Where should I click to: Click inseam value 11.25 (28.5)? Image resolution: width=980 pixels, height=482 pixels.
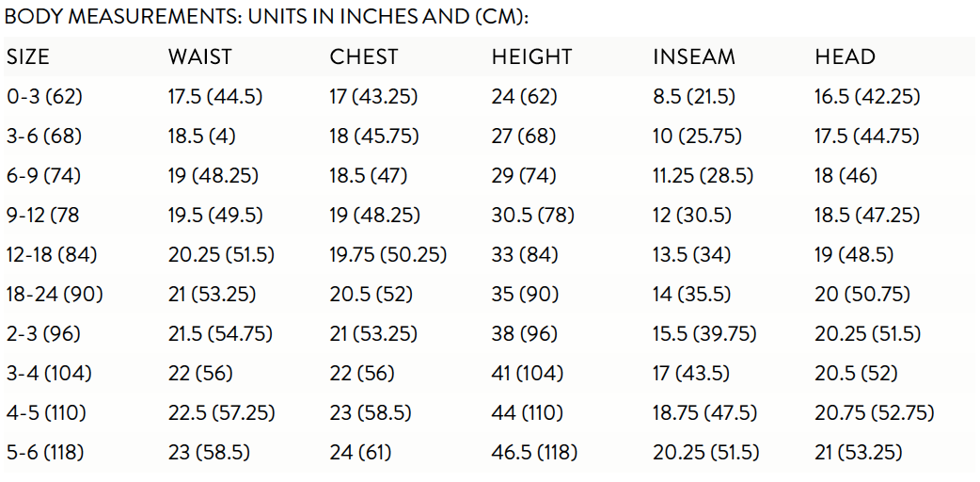(703, 176)
